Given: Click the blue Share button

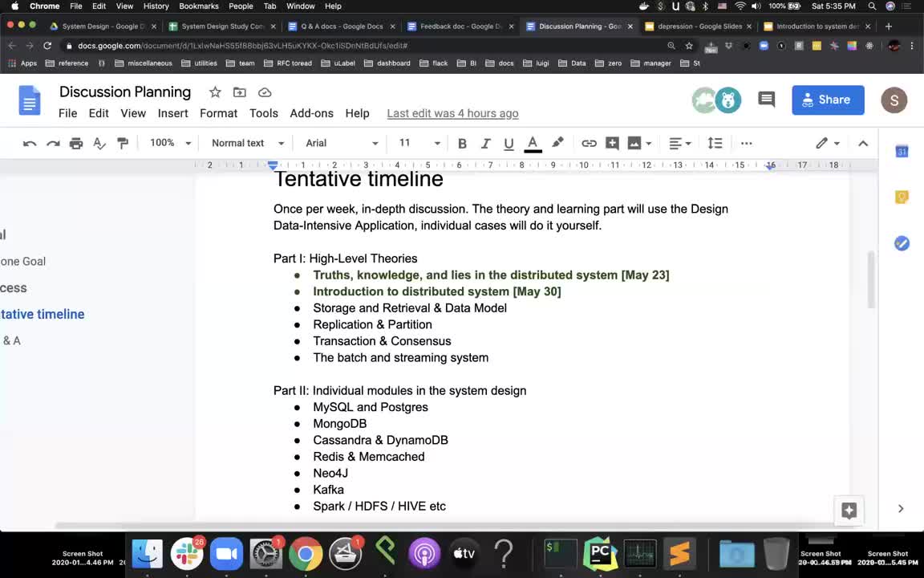Looking at the screenshot, I should point(828,100).
